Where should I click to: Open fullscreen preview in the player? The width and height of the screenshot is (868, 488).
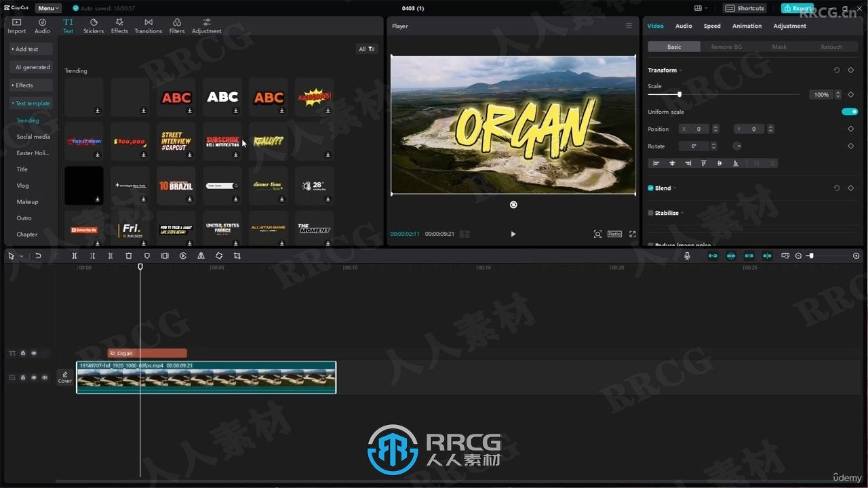click(632, 234)
